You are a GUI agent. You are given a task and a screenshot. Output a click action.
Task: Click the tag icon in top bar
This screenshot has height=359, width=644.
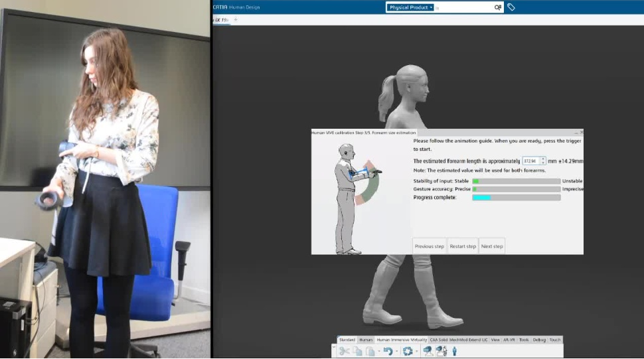(x=511, y=7)
